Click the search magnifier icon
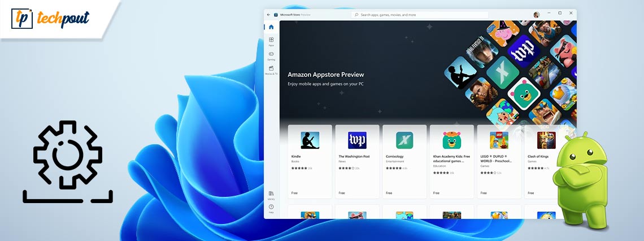The image size is (644, 241). (x=356, y=15)
